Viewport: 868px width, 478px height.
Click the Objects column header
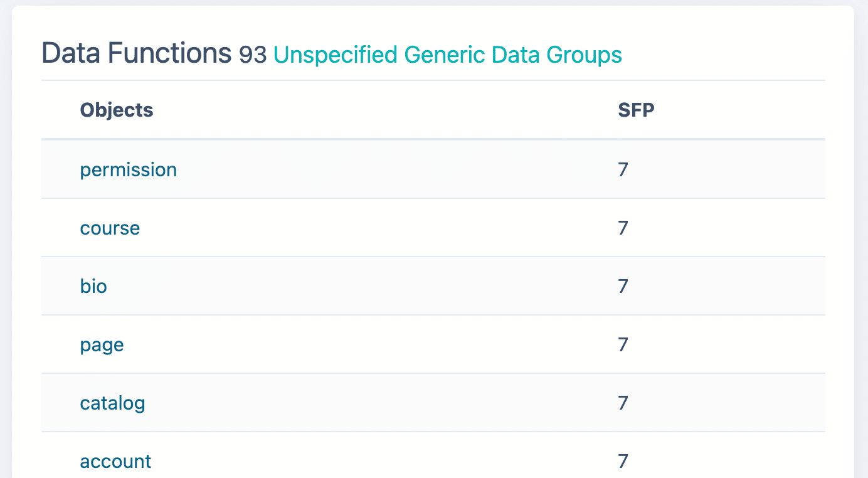117,110
